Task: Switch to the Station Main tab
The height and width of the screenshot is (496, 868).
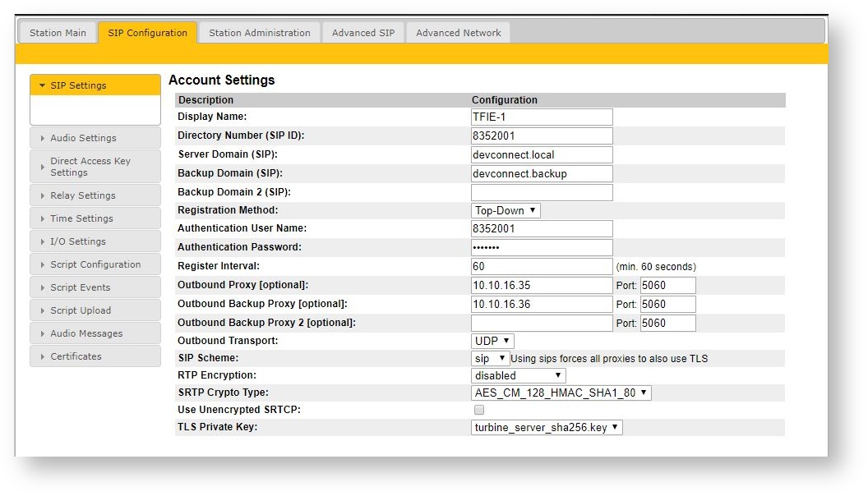Action: 58,33
